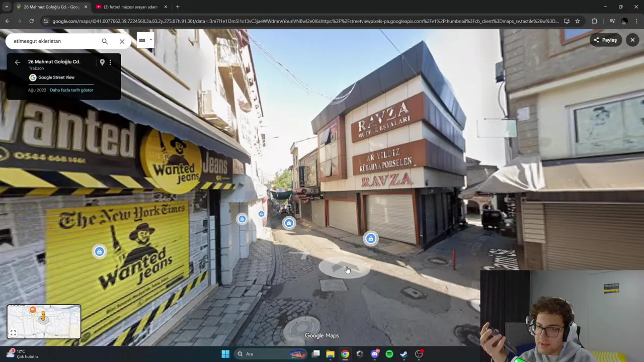Open Discord from the taskbar

[374, 354]
